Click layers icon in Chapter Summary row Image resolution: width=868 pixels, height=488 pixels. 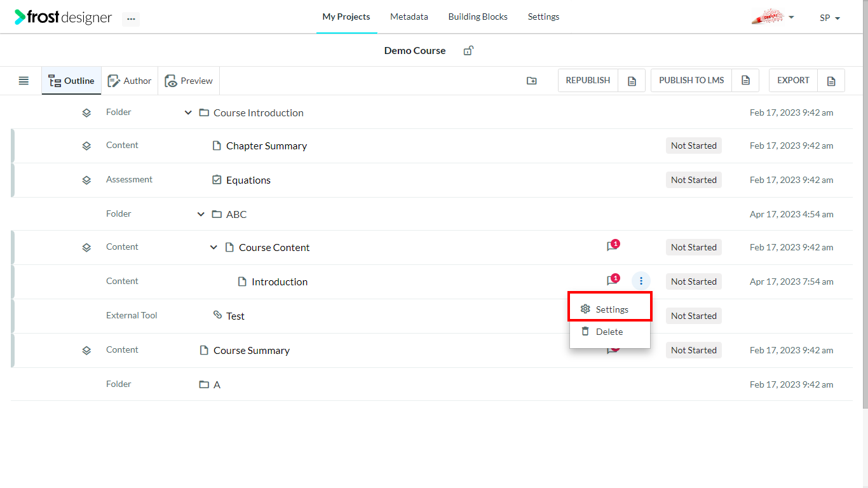[x=86, y=146]
